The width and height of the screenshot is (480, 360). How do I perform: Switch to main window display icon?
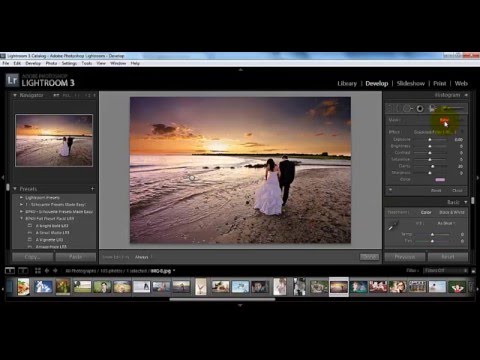[10, 271]
